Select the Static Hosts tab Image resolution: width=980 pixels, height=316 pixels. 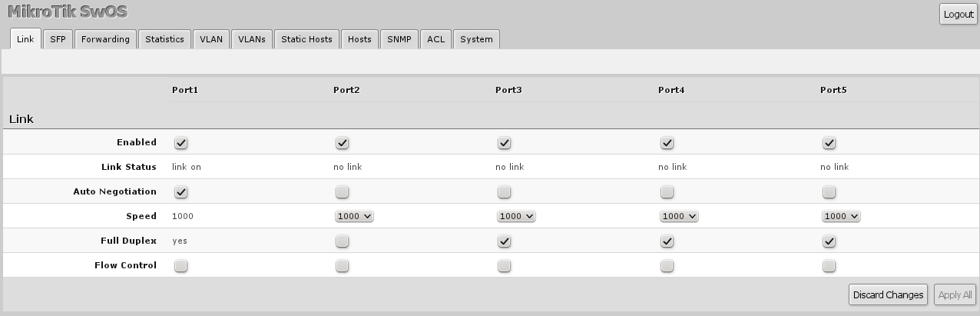point(306,39)
